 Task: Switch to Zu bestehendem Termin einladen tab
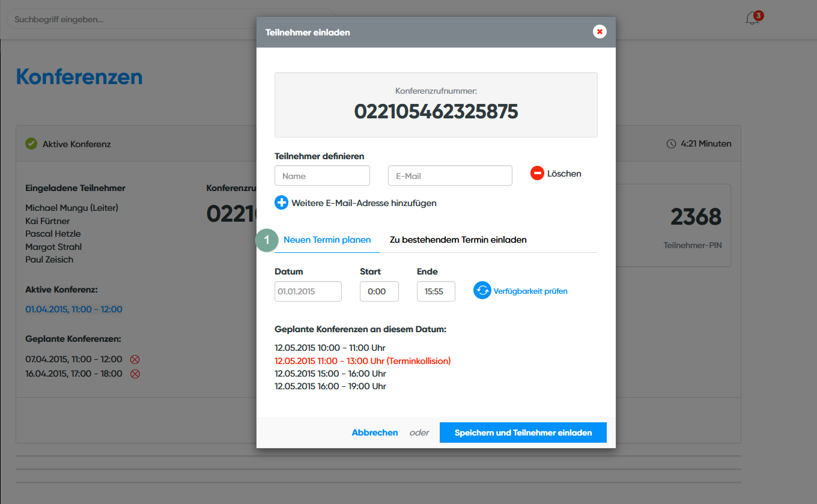458,240
